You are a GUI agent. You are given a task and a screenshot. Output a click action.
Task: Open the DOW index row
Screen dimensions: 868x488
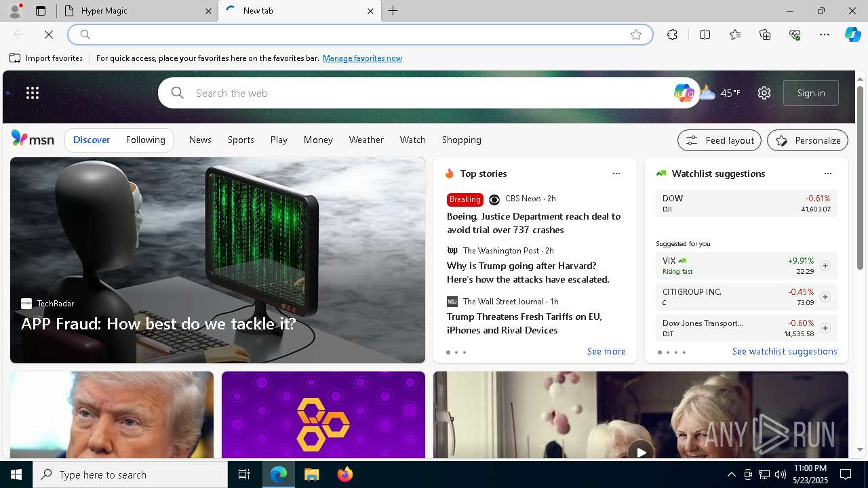click(747, 203)
